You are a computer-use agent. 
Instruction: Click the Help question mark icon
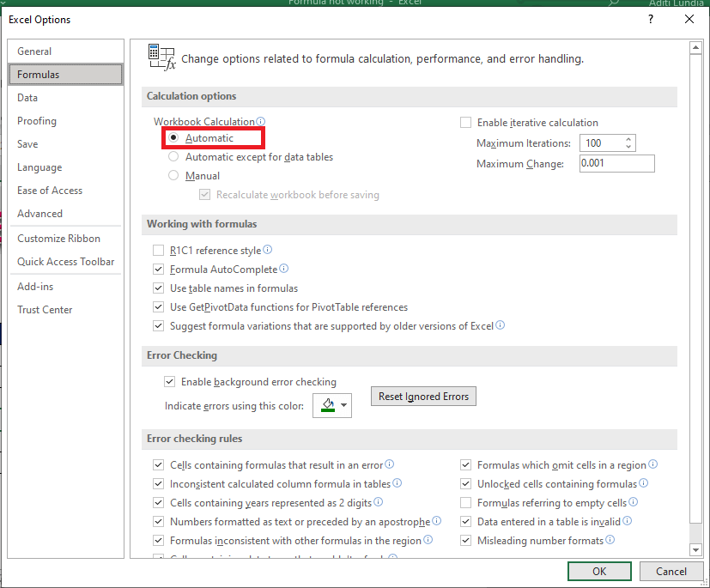click(x=651, y=19)
